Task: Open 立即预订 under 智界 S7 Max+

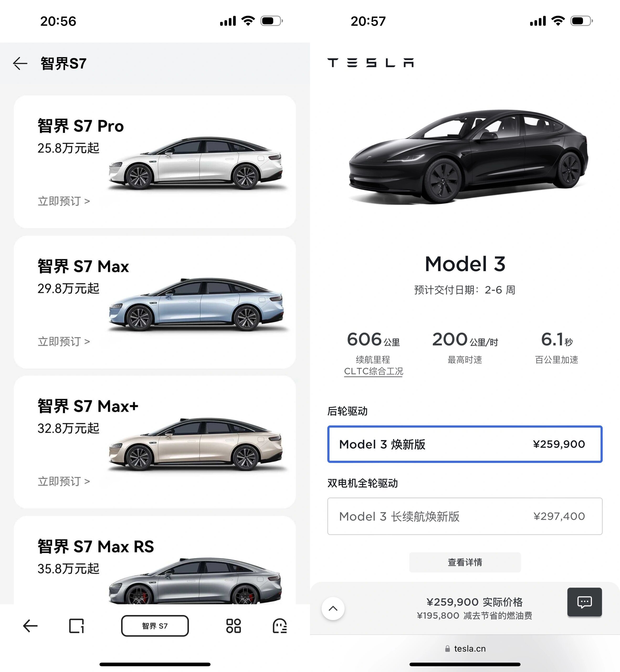Action: click(x=64, y=481)
